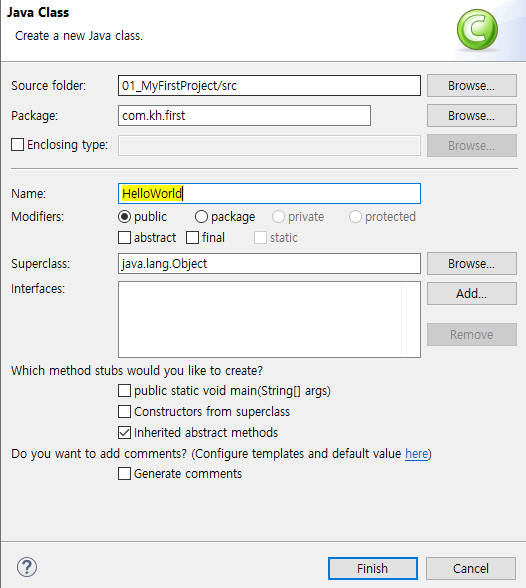
Task: Click inside the empty Interfaces list box
Action: tap(269, 320)
